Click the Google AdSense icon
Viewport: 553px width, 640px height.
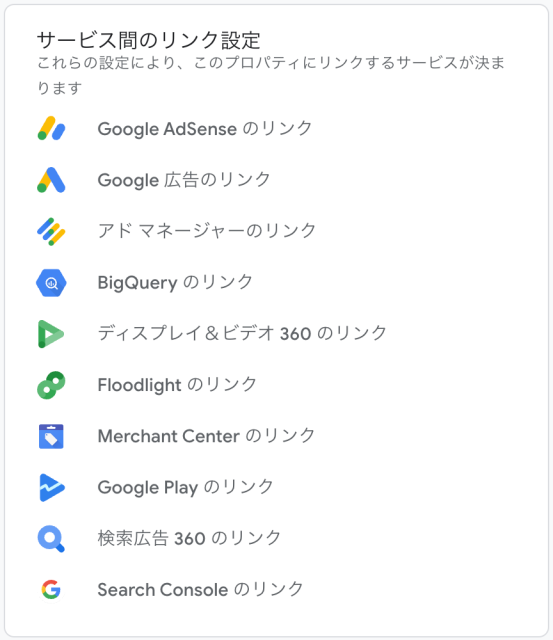51,128
